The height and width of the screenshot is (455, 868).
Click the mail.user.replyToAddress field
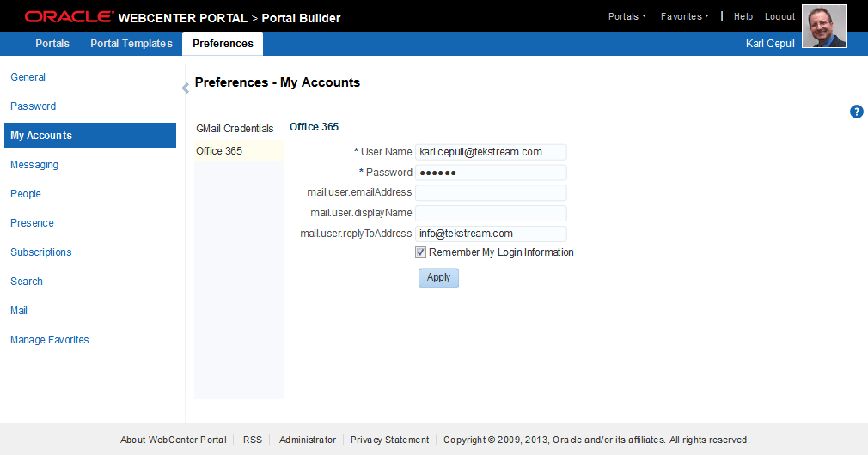tap(491, 234)
